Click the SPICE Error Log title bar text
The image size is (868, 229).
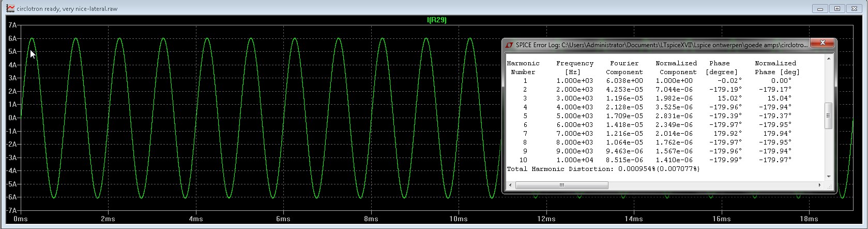[661, 45]
